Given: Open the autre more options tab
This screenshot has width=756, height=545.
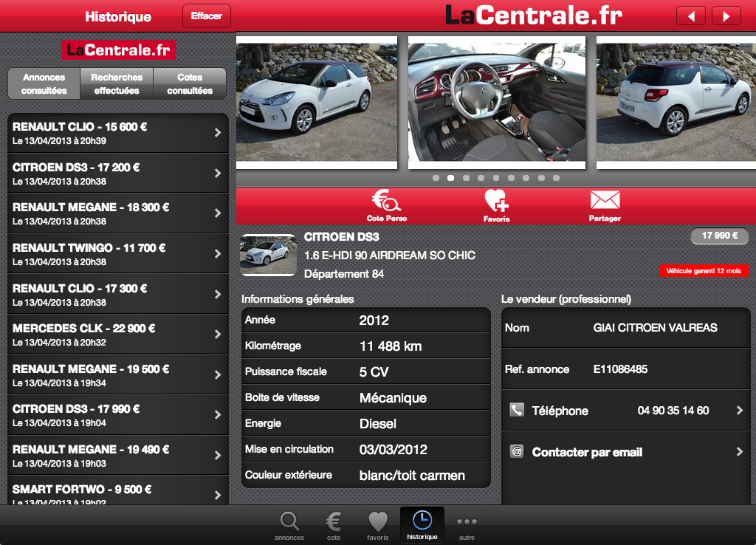Looking at the screenshot, I should [467, 527].
